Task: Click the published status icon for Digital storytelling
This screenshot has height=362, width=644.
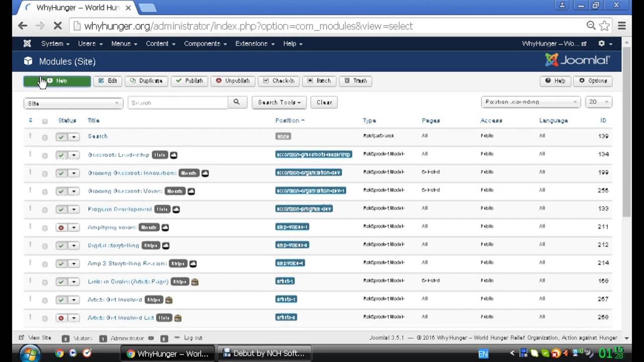Action: click(61, 246)
